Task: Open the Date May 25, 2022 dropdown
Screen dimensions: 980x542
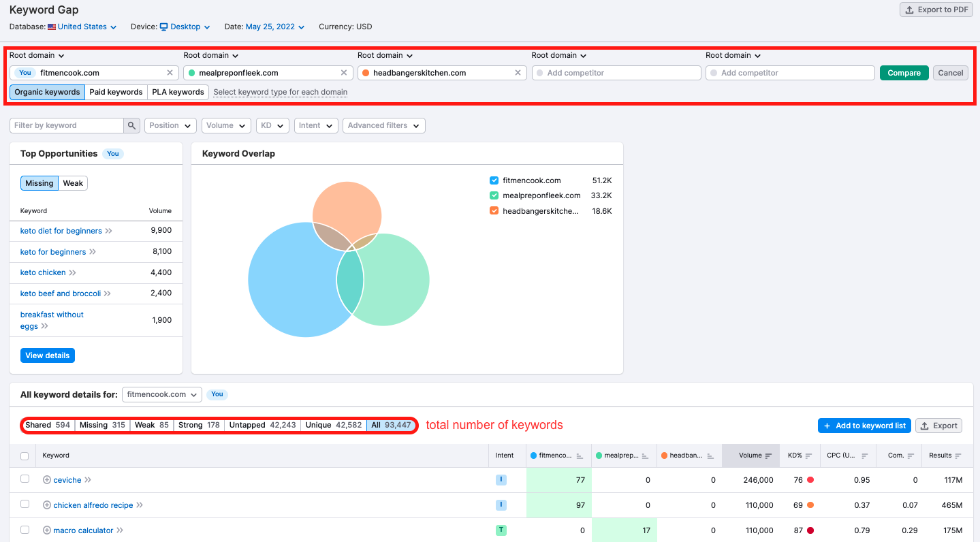Action: tap(275, 27)
